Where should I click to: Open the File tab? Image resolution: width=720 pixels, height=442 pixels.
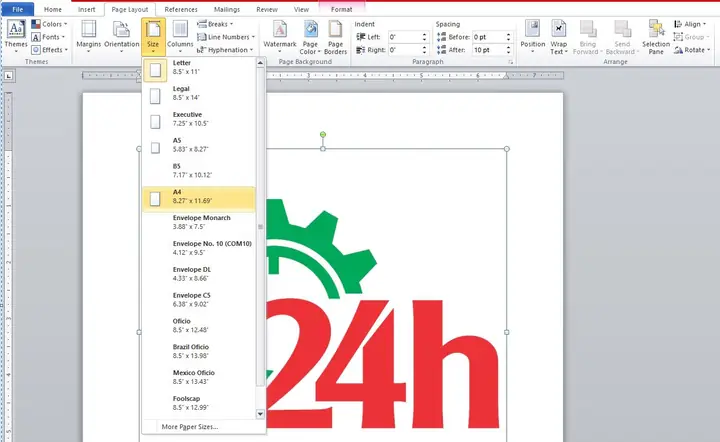coord(17,9)
